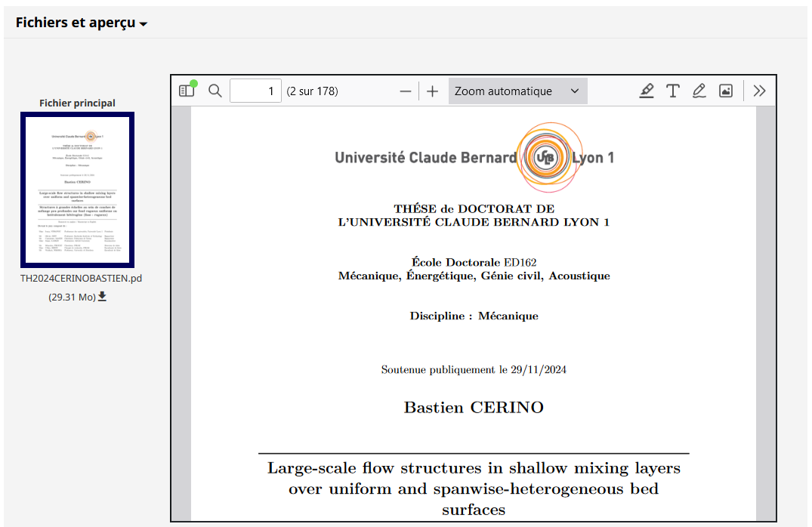Select the add image tool

[726, 91]
